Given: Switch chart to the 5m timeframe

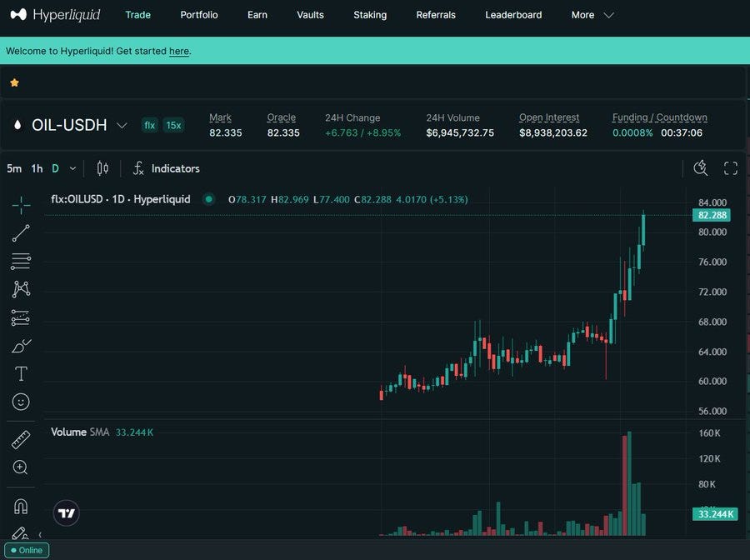Looking at the screenshot, I should coord(14,168).
